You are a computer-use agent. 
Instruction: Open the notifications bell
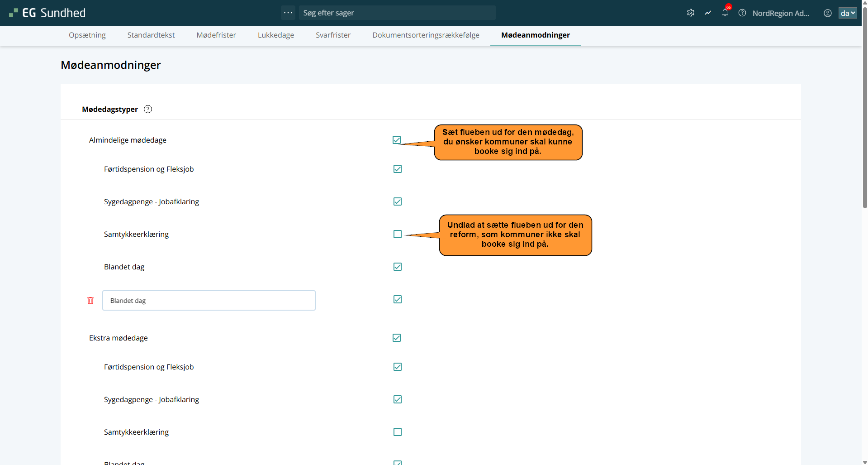point(725,13)
